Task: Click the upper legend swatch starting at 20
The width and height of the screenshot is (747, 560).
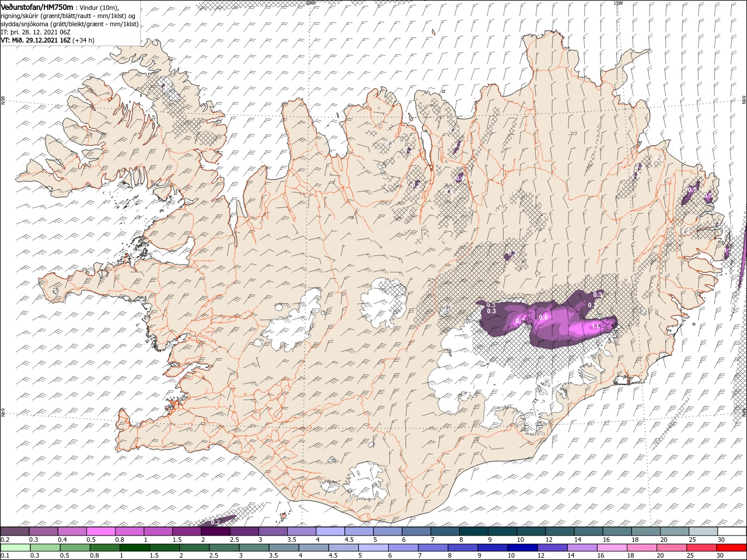Action: [675, 531]
